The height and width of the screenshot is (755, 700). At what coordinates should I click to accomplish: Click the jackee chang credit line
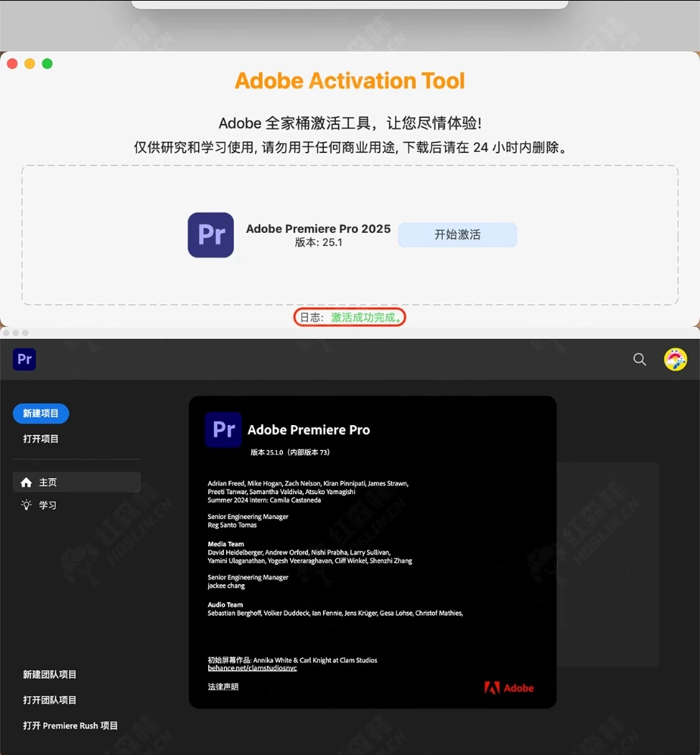tap(226, 586)
